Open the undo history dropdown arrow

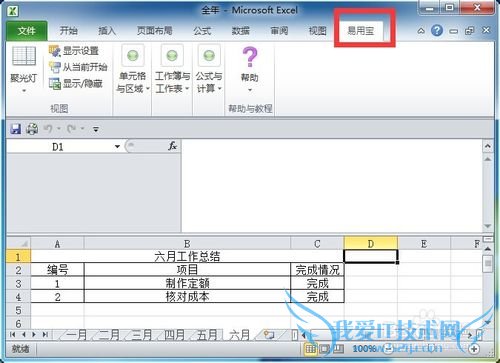[x=59, y=129]
